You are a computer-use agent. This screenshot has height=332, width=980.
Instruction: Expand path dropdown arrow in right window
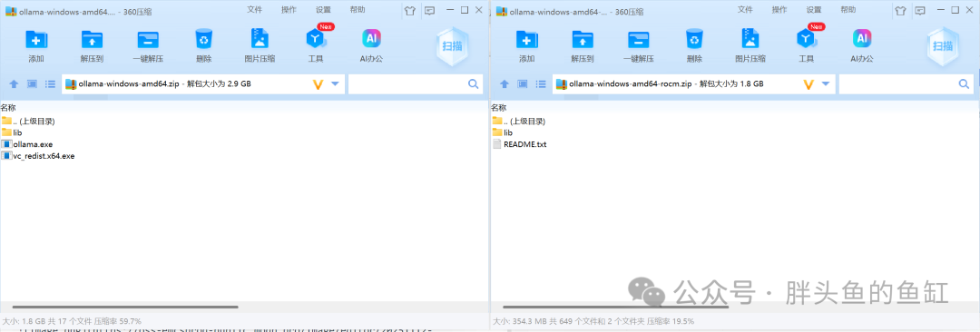pyautogui.click(x=826, y=83)
